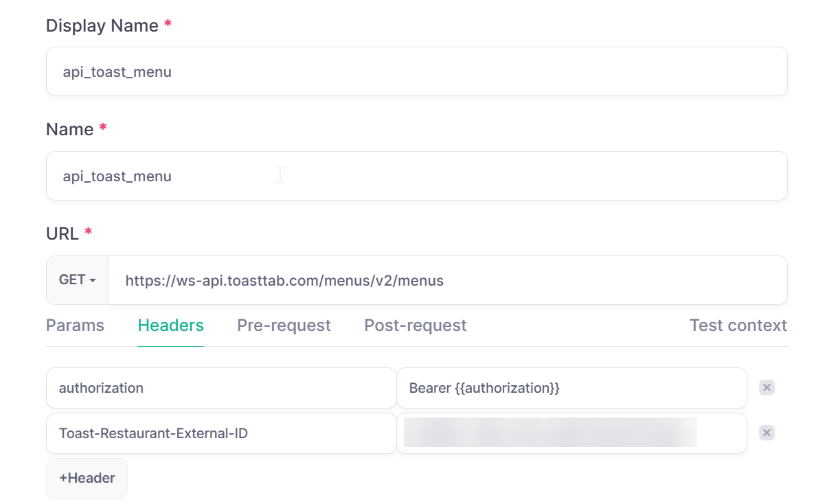Add a new header with +Header
The image size is (827, 504).
pos(87,479)
